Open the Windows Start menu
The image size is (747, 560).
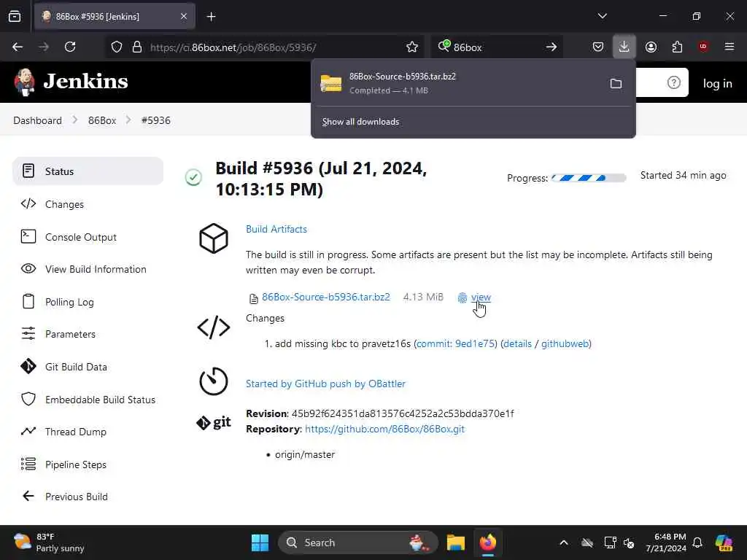(x=260, y=542)
